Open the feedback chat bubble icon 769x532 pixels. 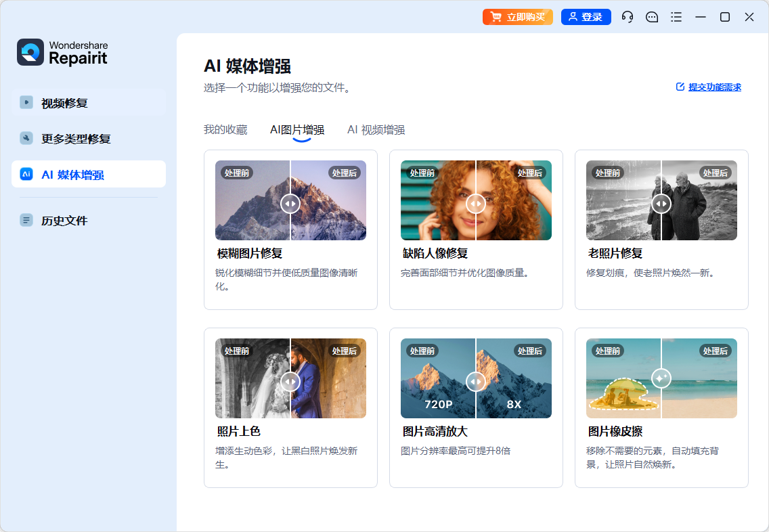652,17
